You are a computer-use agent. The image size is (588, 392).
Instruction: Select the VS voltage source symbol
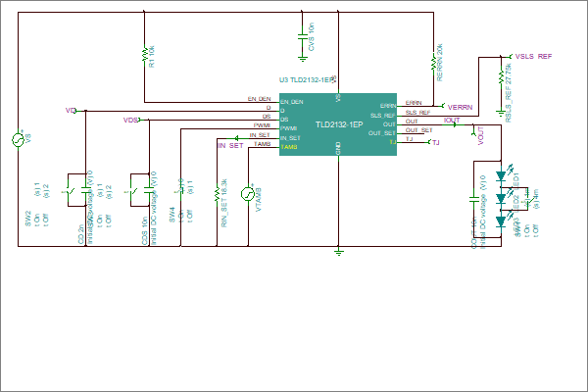tap(18, 140)
